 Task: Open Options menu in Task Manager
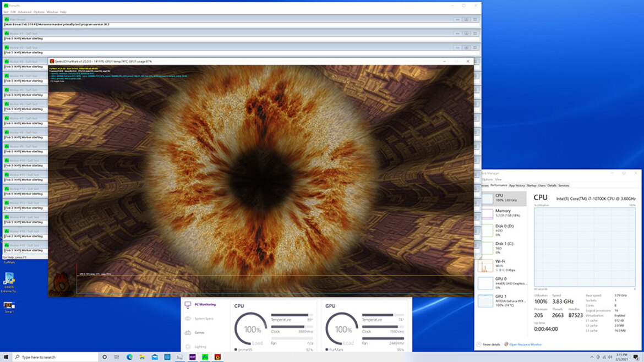488,179
